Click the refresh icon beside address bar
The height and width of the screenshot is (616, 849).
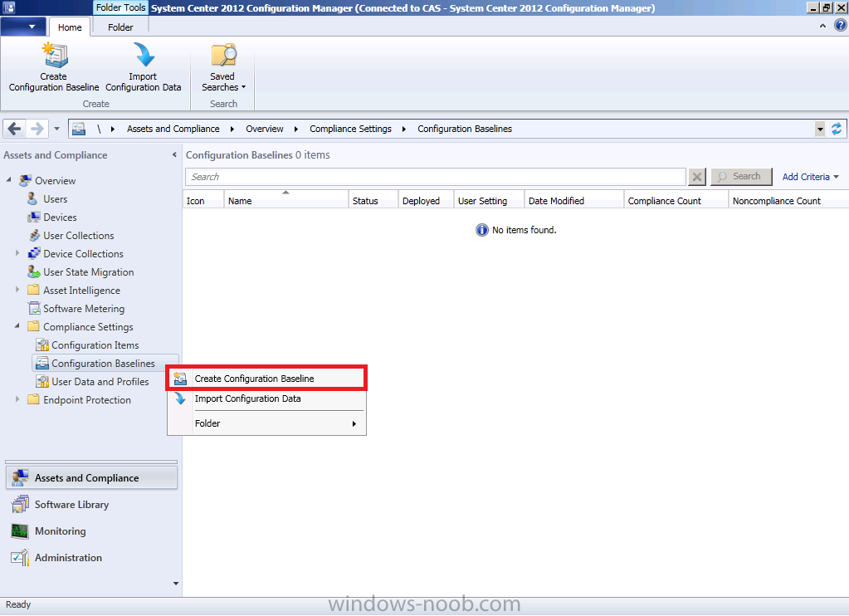[837, 129]
